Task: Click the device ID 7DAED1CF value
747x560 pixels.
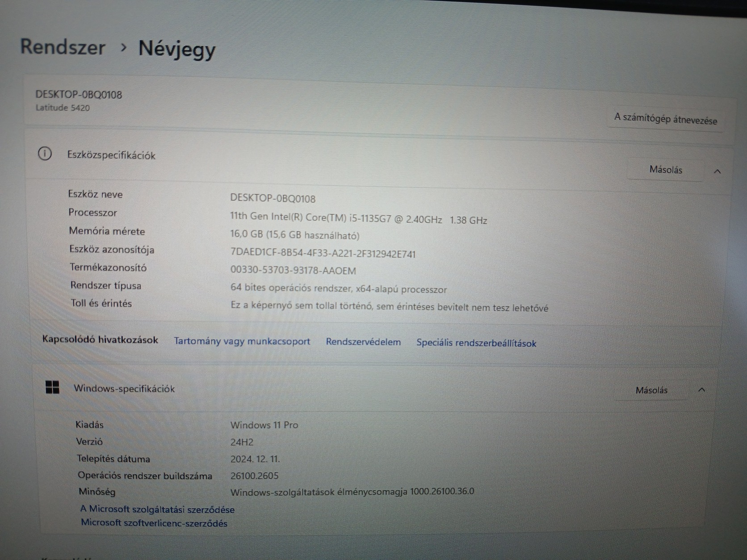Action: pyautogui.click(x=323, y=253)
